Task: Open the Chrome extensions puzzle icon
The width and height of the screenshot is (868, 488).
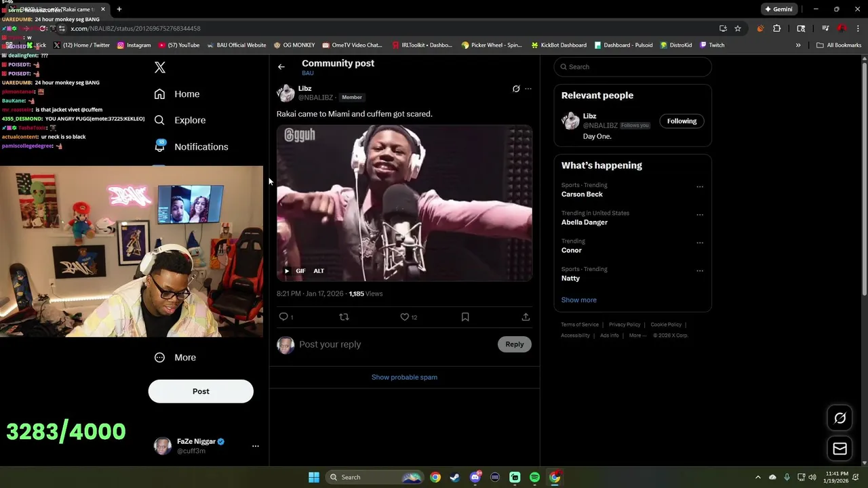Action: (777, 28)
